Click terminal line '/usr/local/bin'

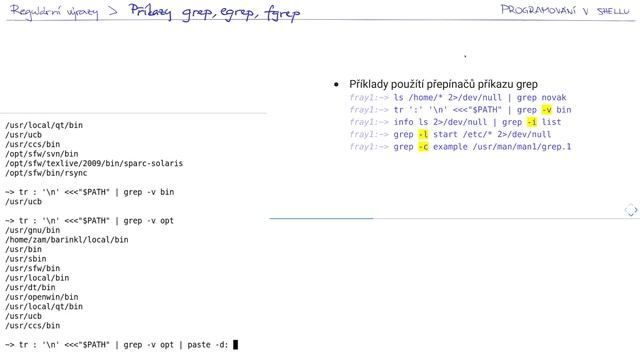click(x=37, y=278)
